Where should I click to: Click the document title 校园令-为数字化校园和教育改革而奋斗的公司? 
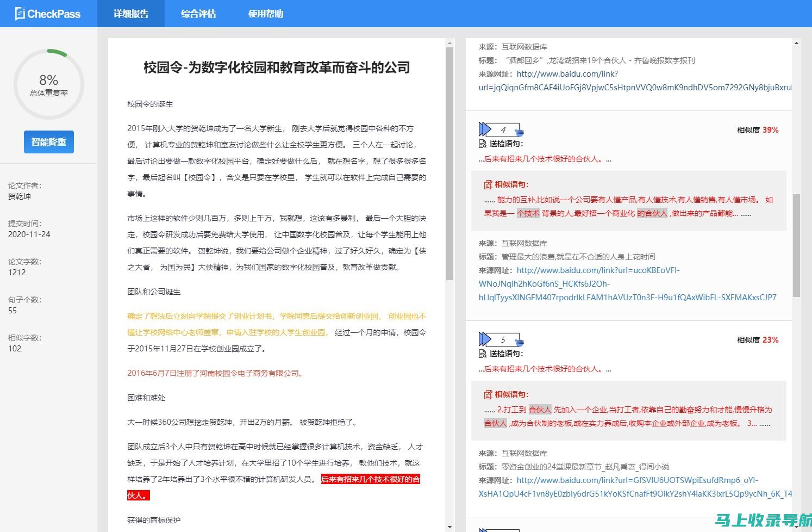tap(277, 67)
